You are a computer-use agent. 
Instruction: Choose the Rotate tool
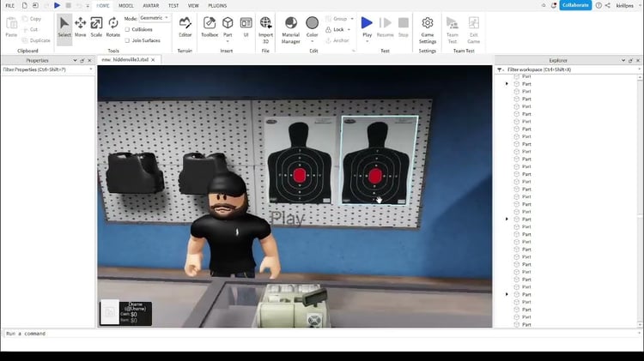pos(113,27)
